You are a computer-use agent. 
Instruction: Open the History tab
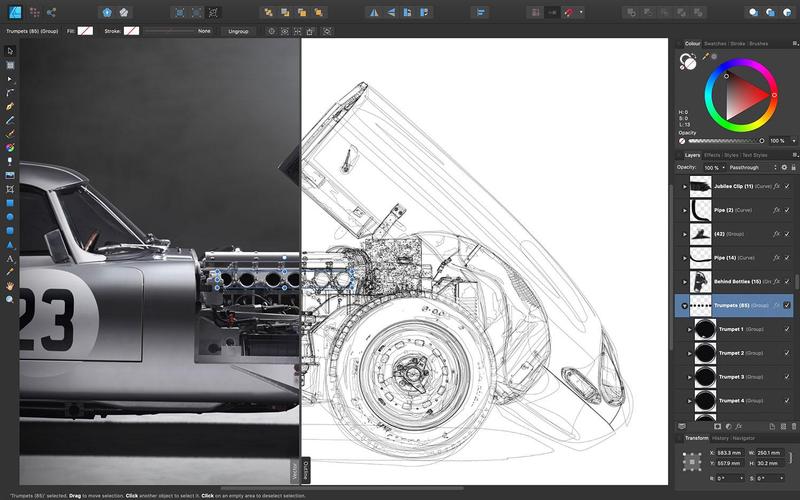(720, 438)
